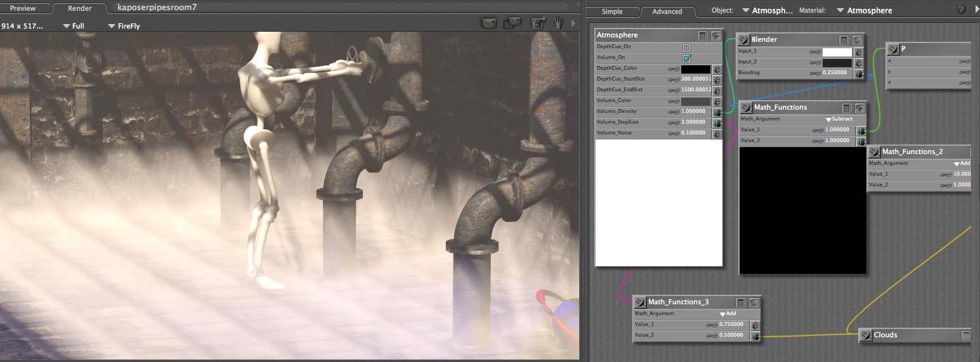Toggle Atmosphere node preview eye icon
Screen dimensions: 980x362
click(715, 36)
